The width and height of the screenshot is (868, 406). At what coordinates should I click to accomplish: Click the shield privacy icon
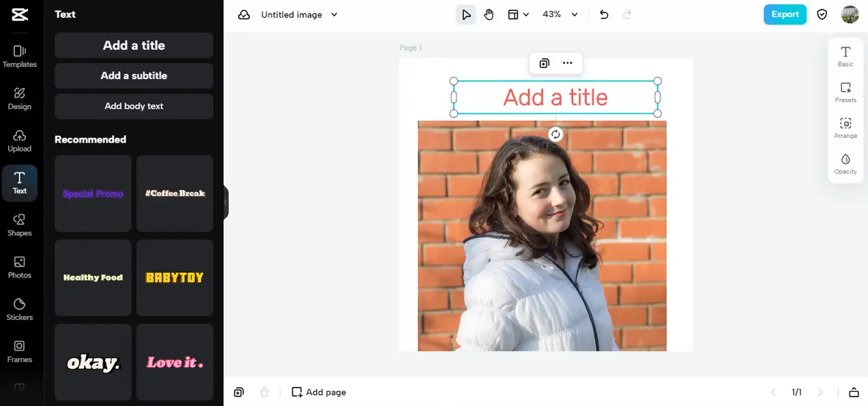click(x=822, y=14)
